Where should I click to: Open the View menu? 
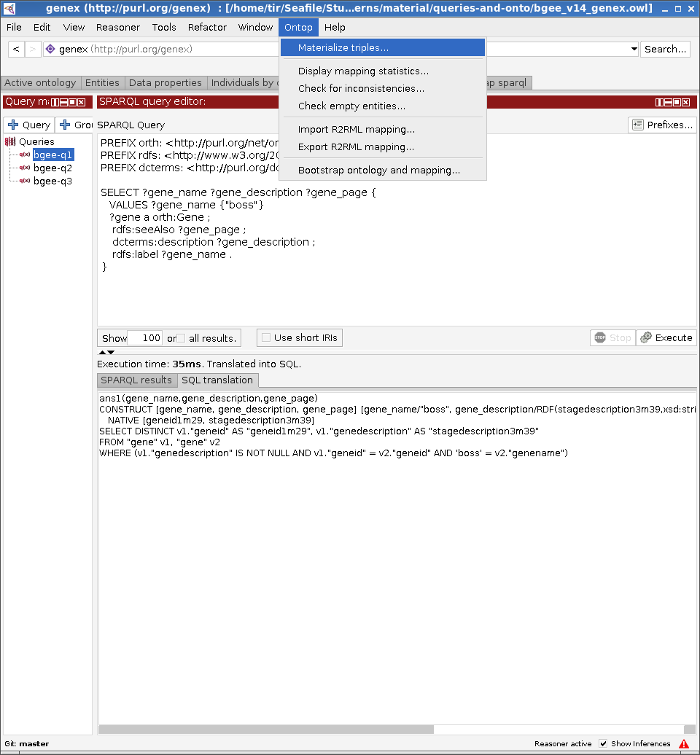coord(74,28)
